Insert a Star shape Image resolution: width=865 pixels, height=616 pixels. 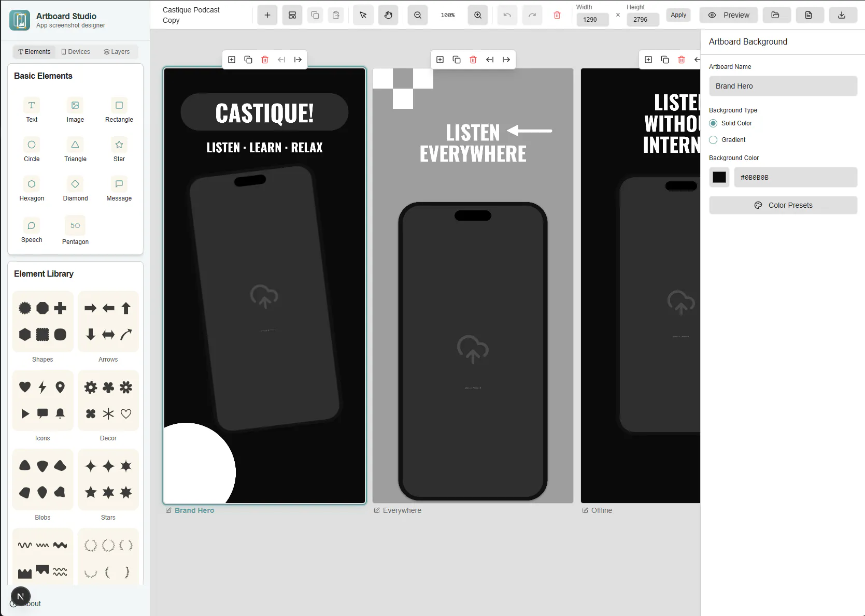point(119,150)
